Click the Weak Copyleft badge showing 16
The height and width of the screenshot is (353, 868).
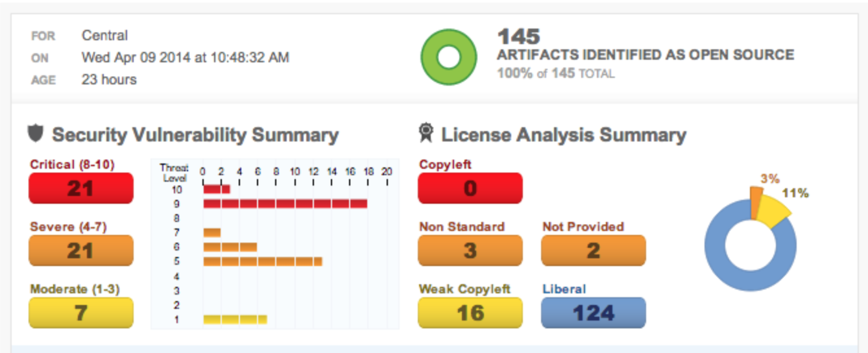470,313
